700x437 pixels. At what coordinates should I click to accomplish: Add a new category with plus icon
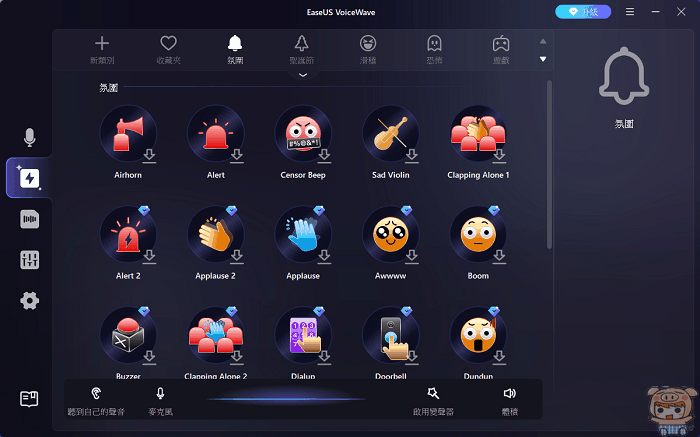[102, 50]
